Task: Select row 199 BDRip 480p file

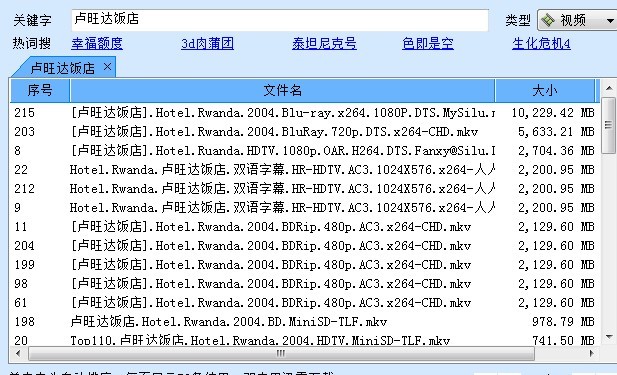Action: tap(305, 264)
